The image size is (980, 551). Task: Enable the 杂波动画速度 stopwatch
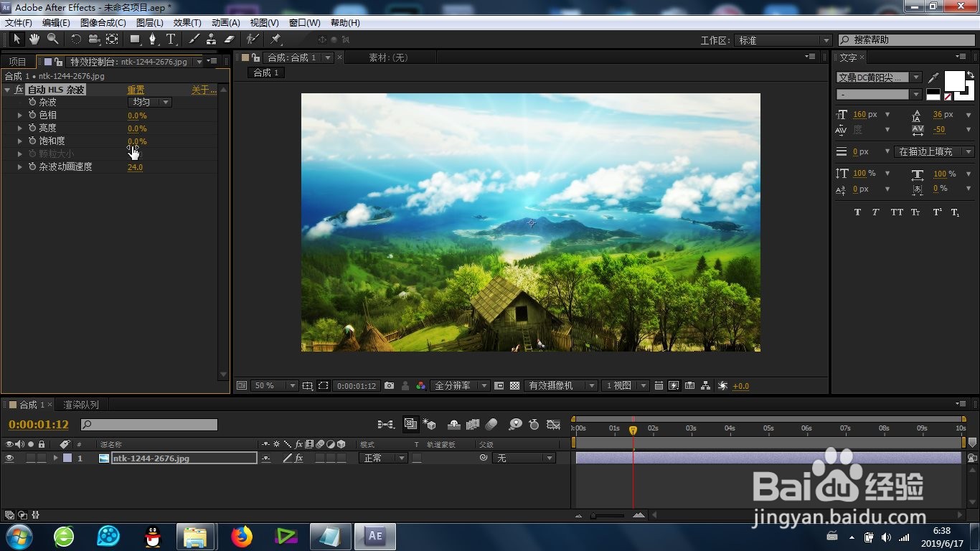point(32,166)
